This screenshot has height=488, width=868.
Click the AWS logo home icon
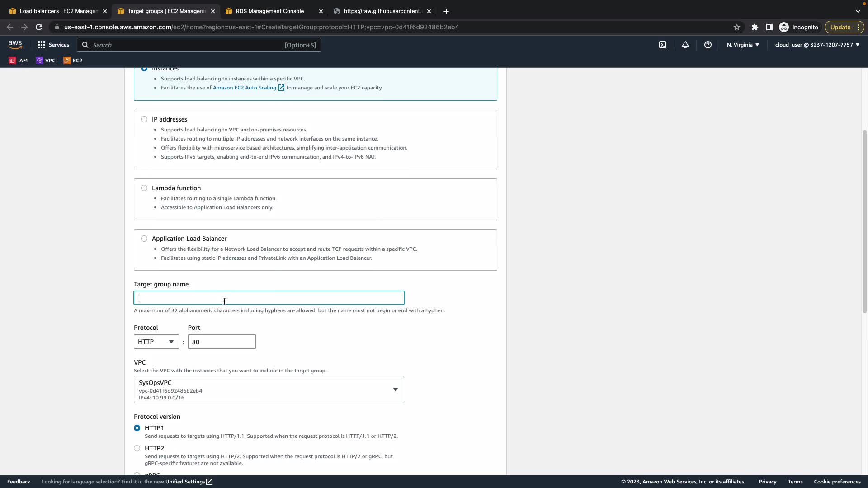point(15,45)
